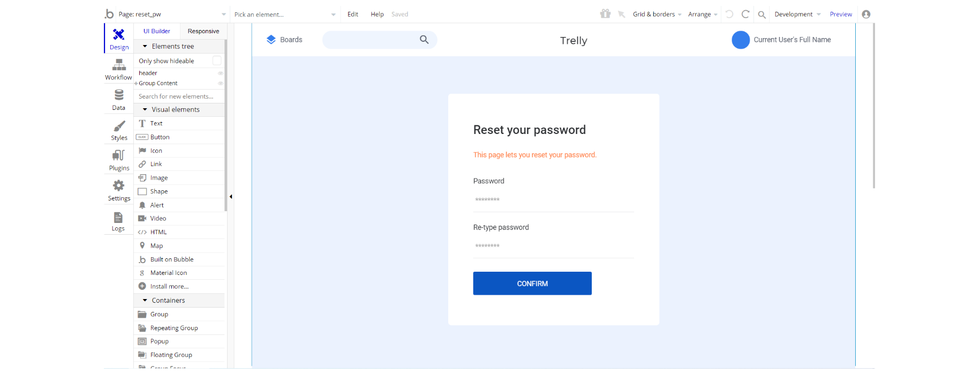Open the Development version dropdown
Viewport: 980px width, 373px height.
pos(797,14)
